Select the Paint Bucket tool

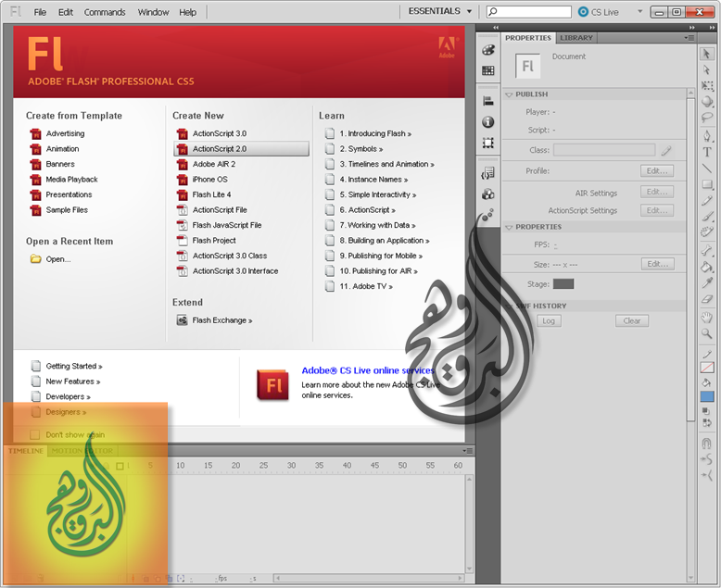[x=707, y=267]
